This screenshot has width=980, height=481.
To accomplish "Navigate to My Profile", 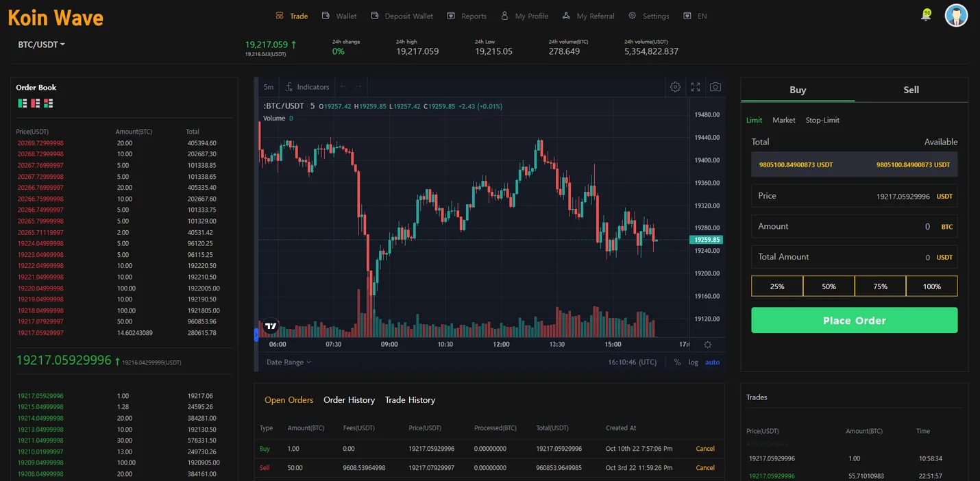I will click(524, 16).
